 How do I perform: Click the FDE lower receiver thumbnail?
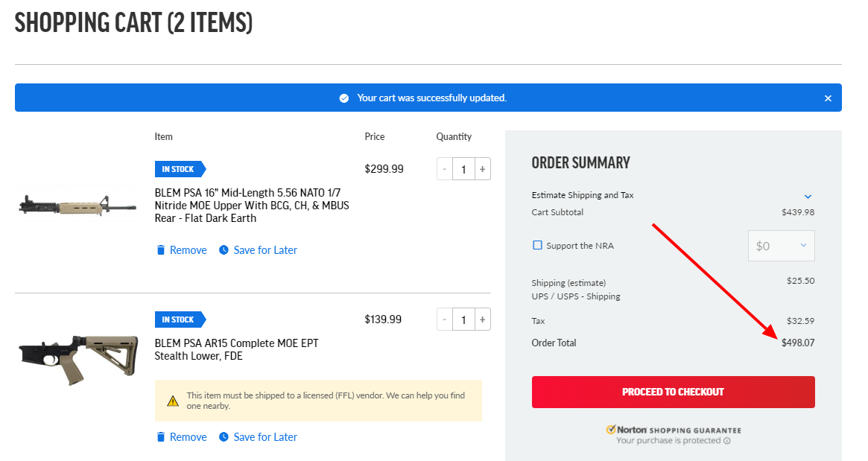(78, 357)
